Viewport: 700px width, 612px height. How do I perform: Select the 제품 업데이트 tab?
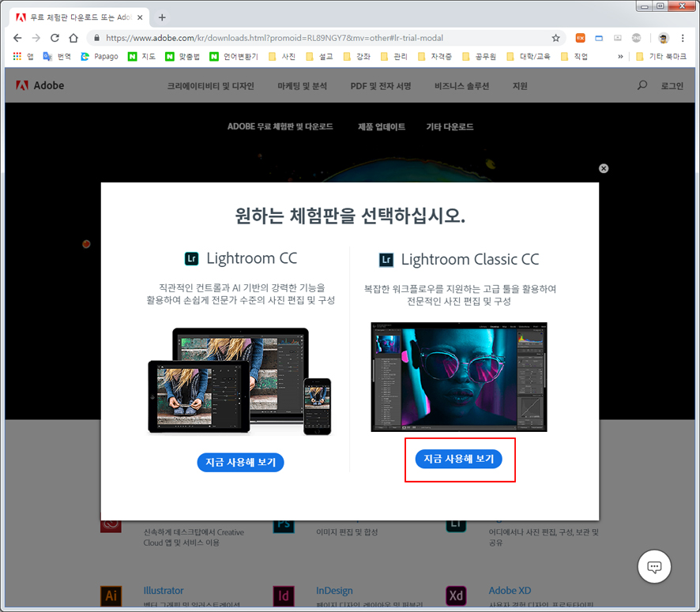[382, 126]
